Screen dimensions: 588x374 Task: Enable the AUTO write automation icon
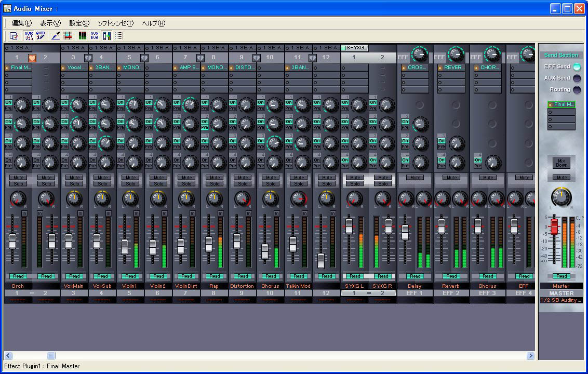39,35
